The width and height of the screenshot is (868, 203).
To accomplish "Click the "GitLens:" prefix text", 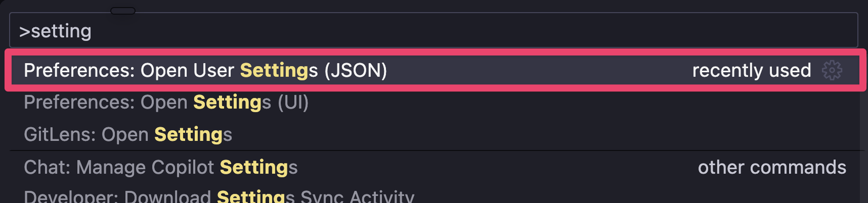I will click(x=60, y=135).
